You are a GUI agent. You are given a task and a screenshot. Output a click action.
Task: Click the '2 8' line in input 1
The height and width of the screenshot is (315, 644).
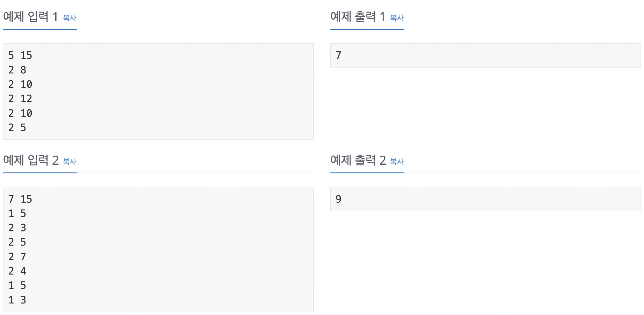click(x=17, y=70)
